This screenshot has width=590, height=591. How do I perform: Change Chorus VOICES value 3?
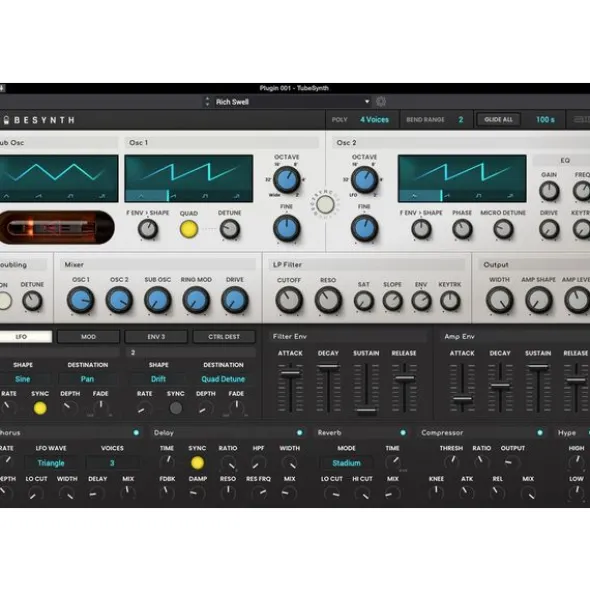112,463
